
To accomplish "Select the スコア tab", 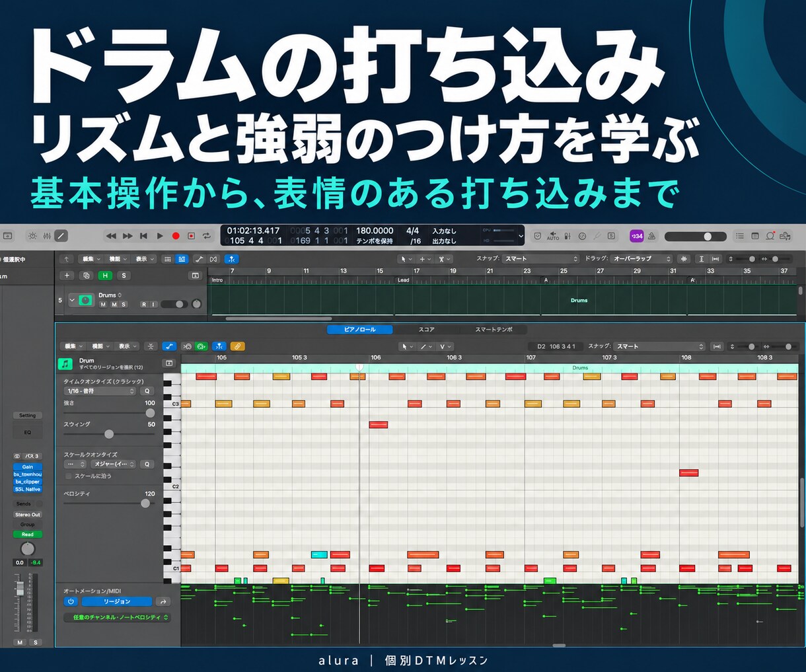I will tap(426, 329).
